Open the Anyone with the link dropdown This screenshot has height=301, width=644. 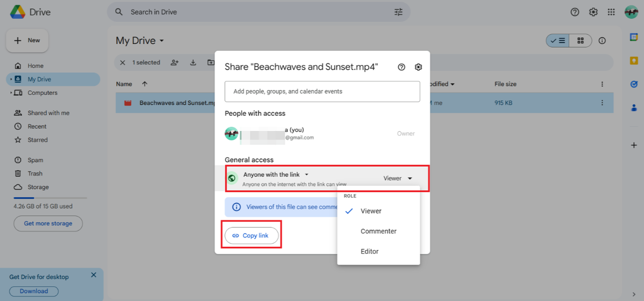pyautogui.click(x=276, y=175)
